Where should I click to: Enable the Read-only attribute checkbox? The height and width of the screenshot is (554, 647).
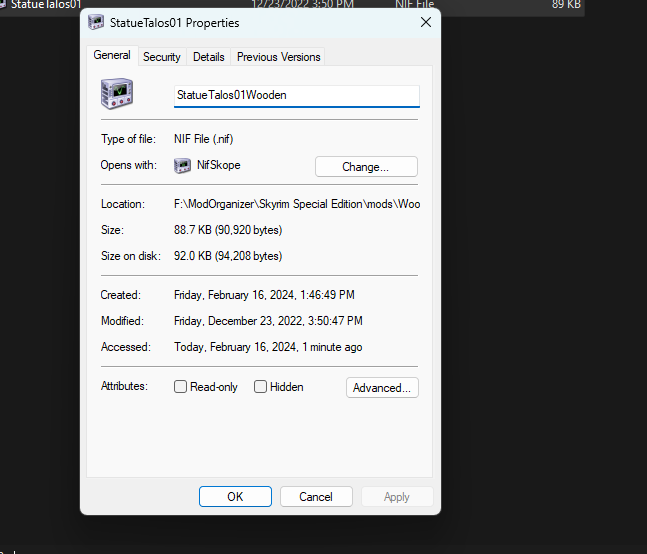[180, 387]
